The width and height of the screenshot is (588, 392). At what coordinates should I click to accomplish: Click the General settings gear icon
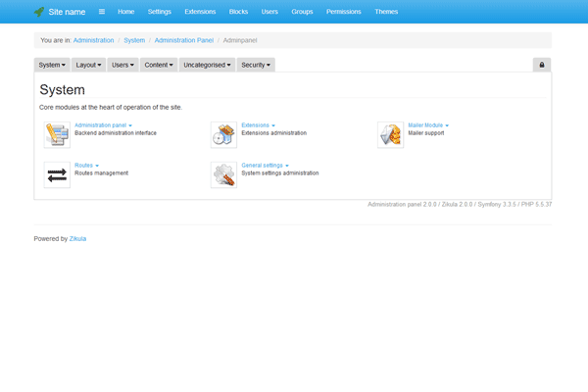click(223, 174)
